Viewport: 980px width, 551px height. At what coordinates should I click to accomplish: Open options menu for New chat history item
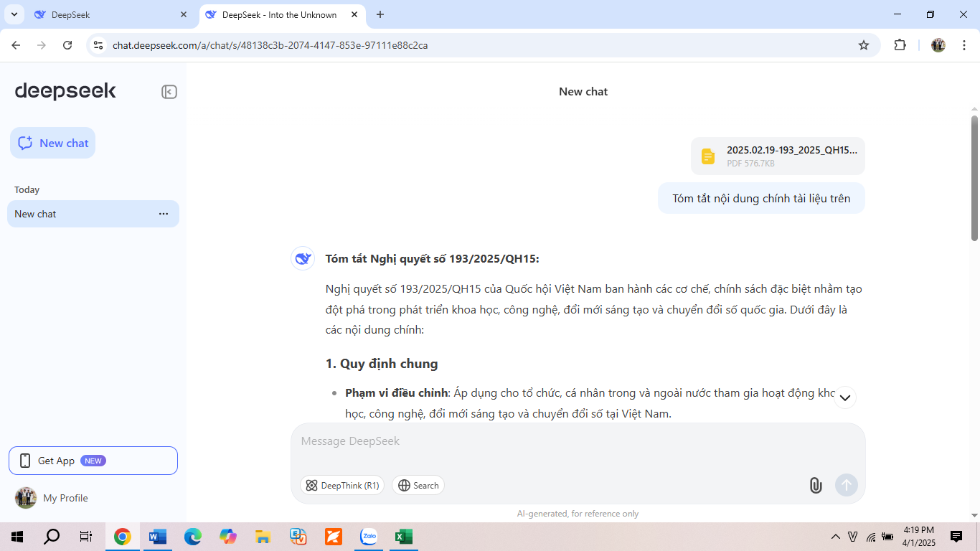164,214
